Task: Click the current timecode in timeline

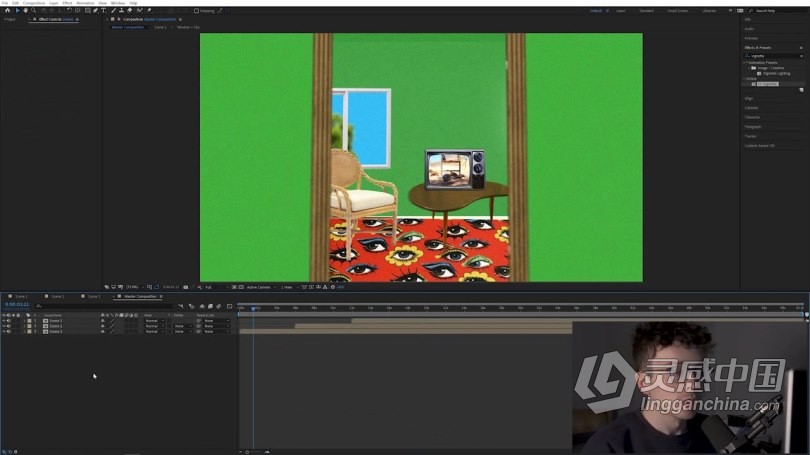Action: pyautogui.click(x=17, y=304)
